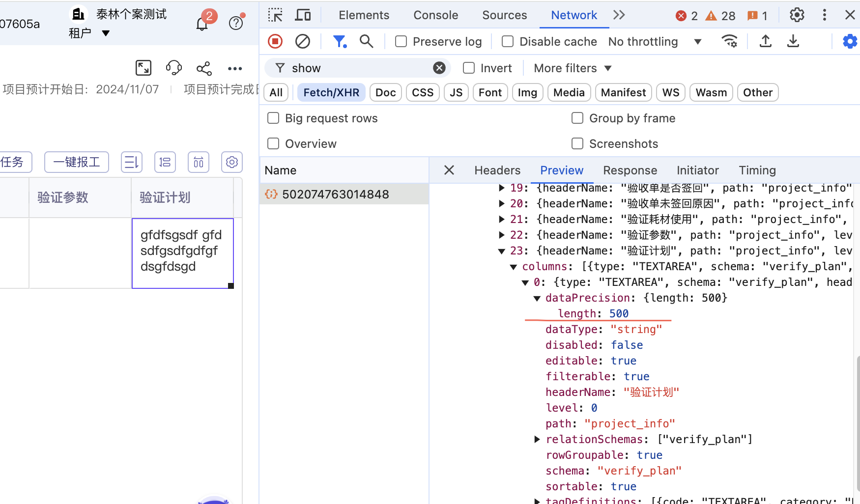Open tenant switcher dropdown arrow
Screen dimensions: 860x504
pos(106,33)
